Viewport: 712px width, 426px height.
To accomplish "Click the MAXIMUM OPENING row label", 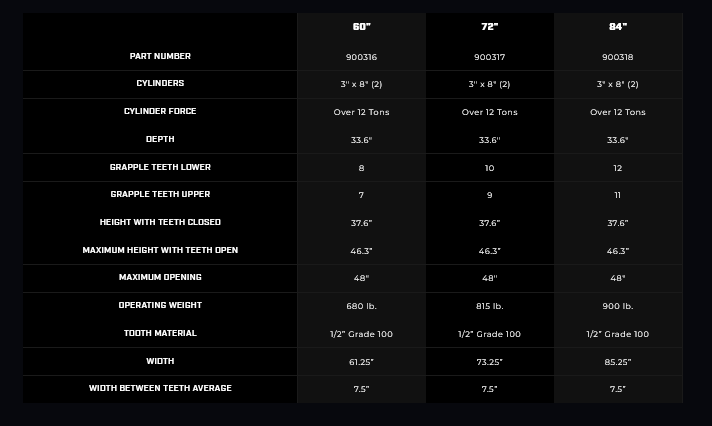I will [x=160, y=277].
